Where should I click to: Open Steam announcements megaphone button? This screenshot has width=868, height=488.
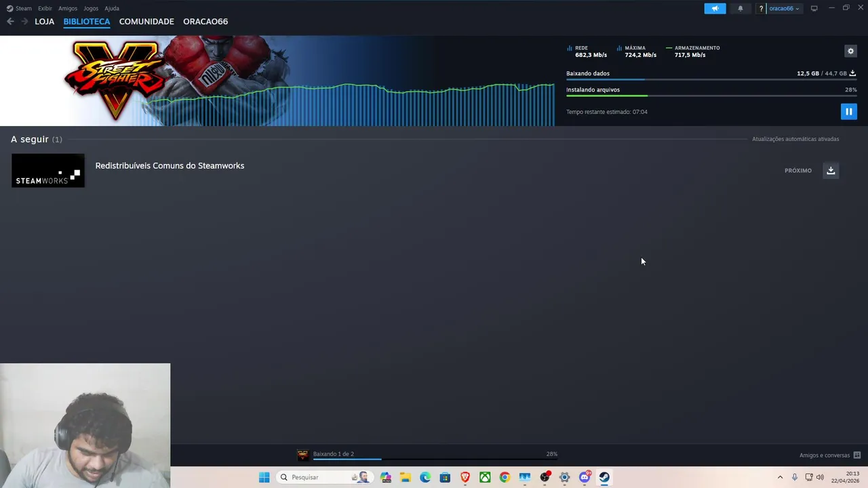pos(715,8)
